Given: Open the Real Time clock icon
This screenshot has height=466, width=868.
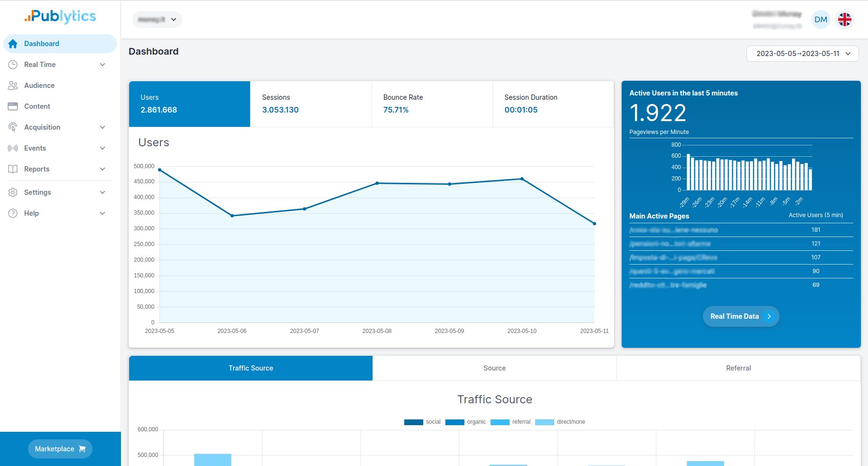Looking at the screenshot, I should tap(12, 65).
